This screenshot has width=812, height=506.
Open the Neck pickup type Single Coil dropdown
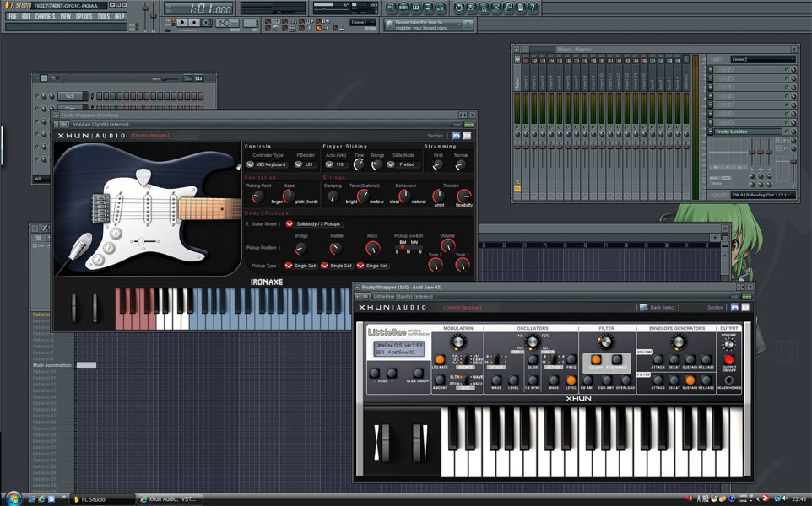click(x=373, y=266)
